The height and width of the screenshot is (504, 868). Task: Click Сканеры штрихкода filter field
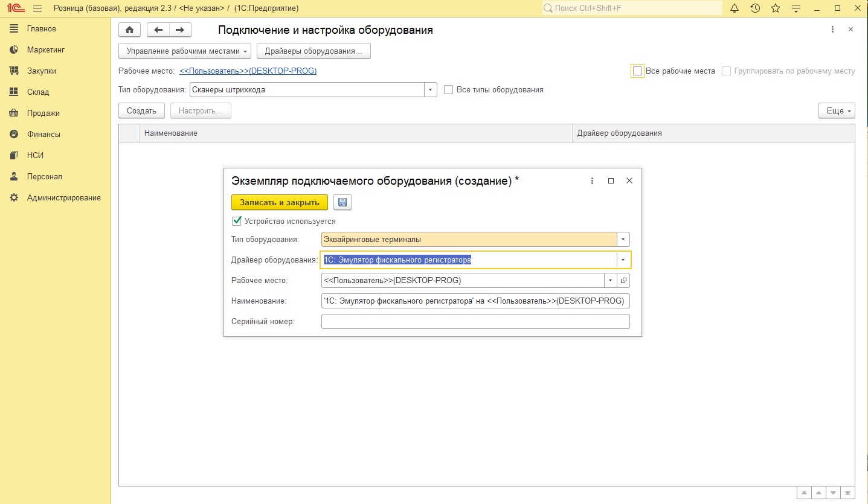click(x=307, y=90)
